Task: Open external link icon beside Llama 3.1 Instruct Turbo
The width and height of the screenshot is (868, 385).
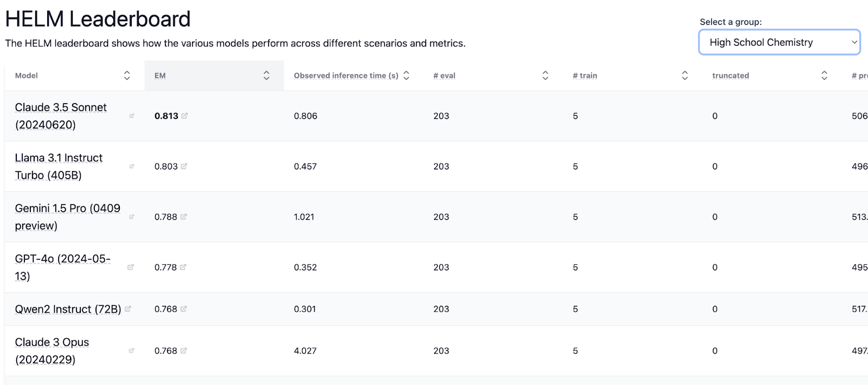Action: (132, 166)
